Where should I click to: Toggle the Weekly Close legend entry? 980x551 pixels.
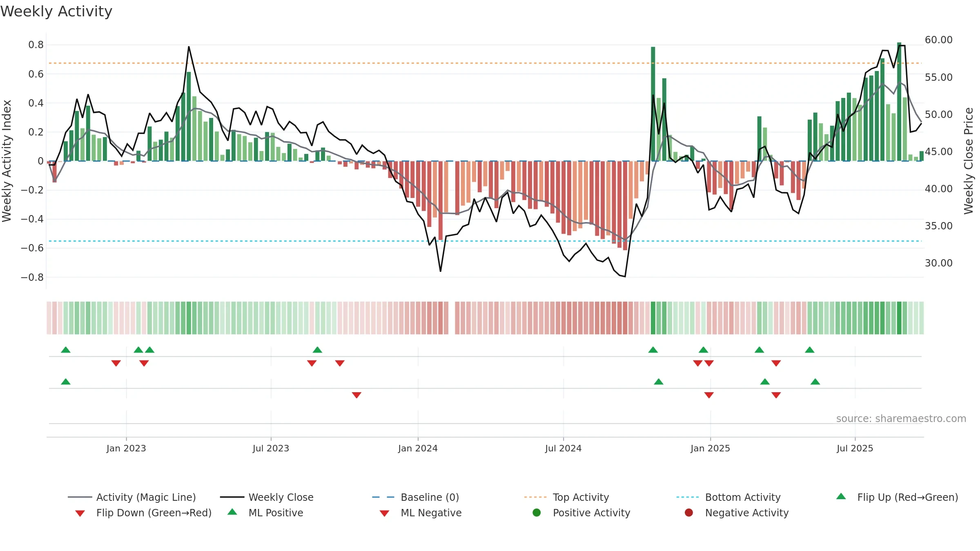267,497
